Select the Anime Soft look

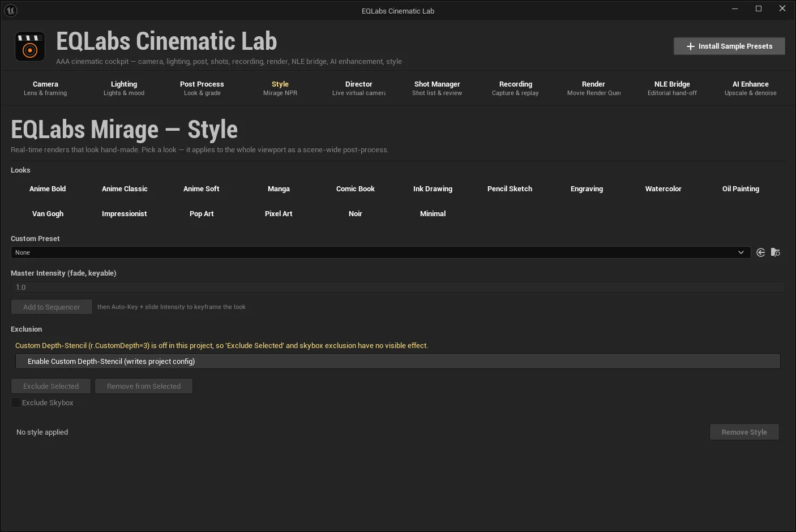click(202, 189)
